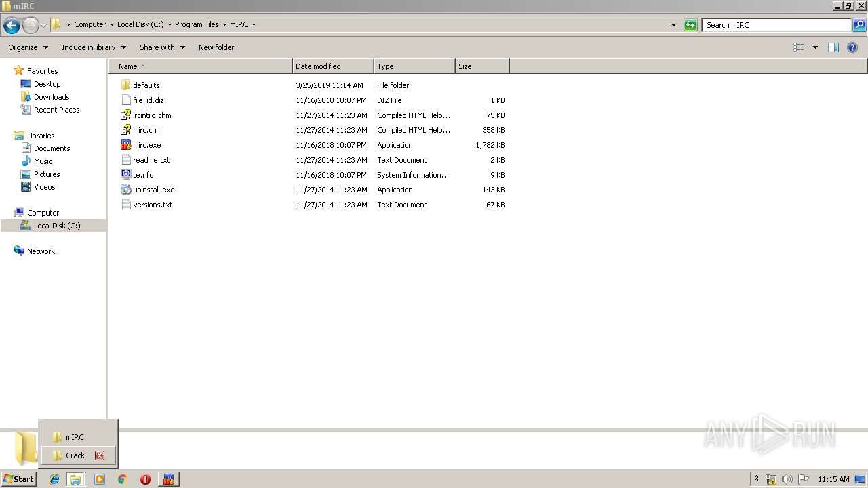Click the search magnifier icon
This screenshot has width=868, height=488.
[x=859, y=25]
